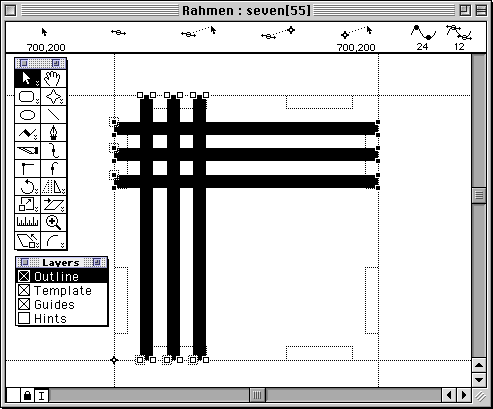Select the Zoom magnifier tool
This screenshot has height=409, width=493.
point(53,223)
